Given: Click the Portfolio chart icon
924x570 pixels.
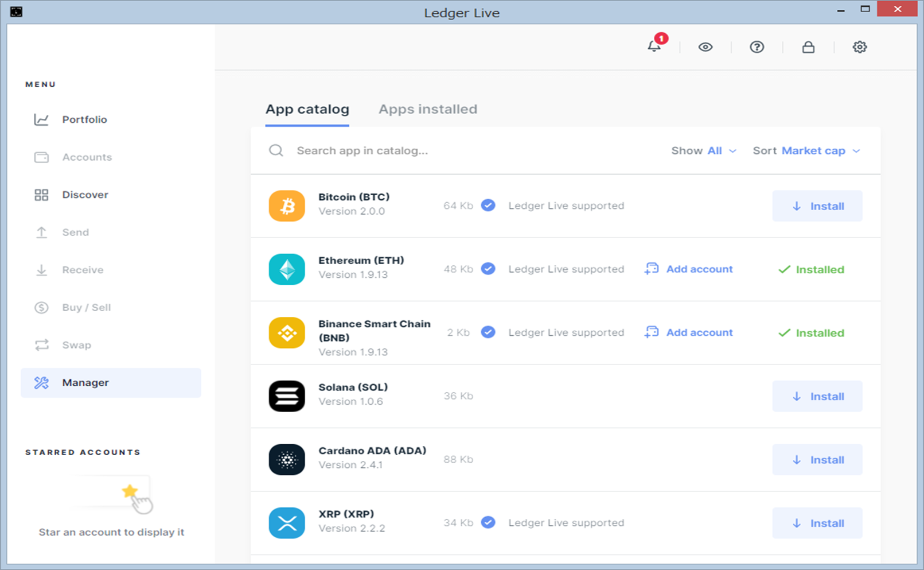Looking at the screenshot, I should point(41,119).
